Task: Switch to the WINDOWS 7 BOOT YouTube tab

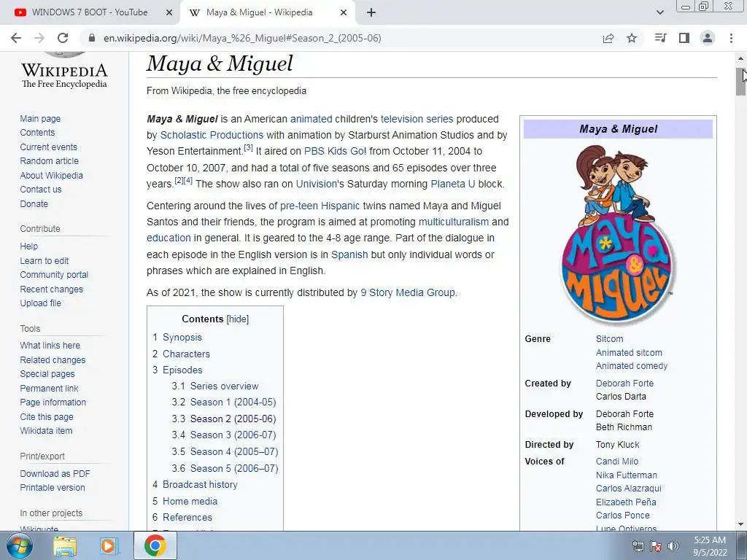Action: point(90,12)
